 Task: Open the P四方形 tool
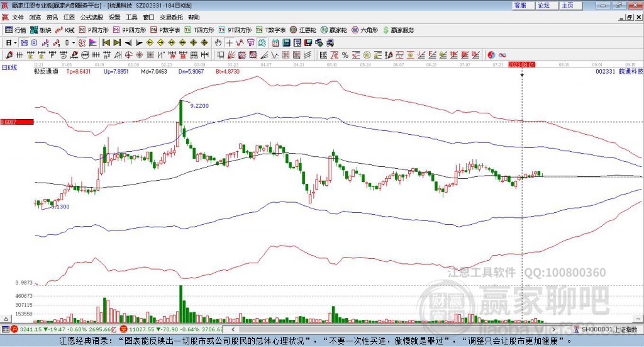pyautogui.click(x=94, y=30)
